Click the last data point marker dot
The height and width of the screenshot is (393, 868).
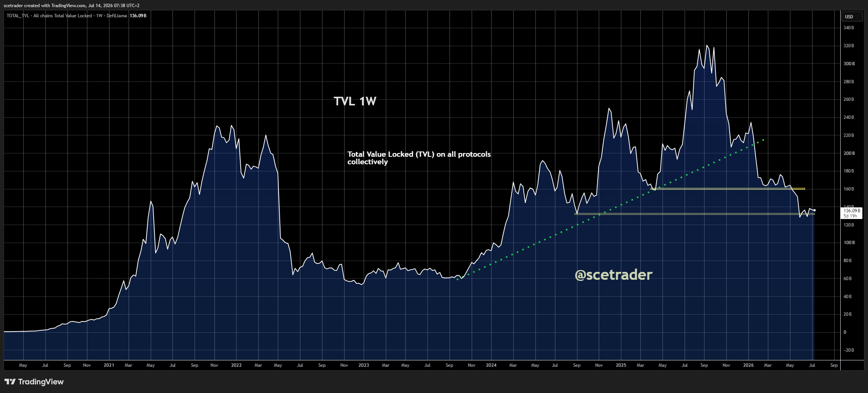(814, 210)
